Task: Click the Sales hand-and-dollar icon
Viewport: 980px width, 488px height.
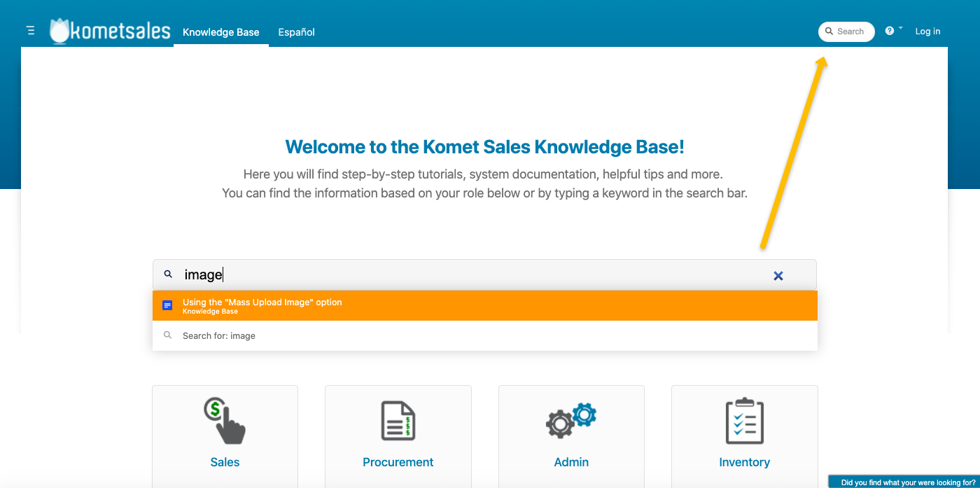Action: [225, 420]
